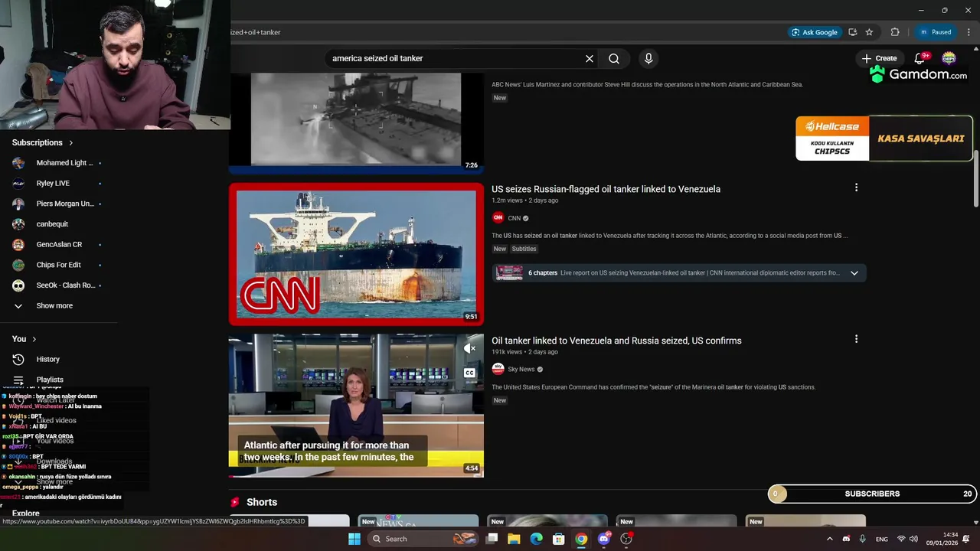Open Windows Start menu
The height and width of the screenshot is (551, 980).
[x=354, y=539]
